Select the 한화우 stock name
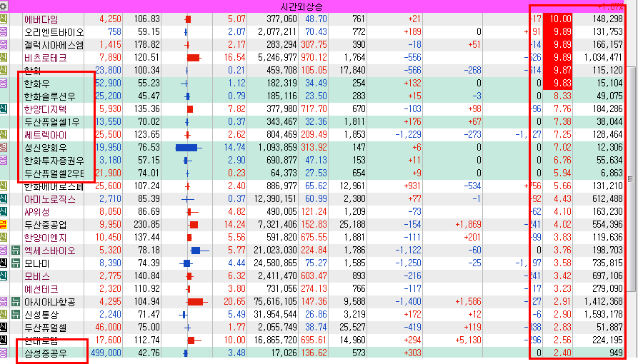Viewport: 638px width, 364px height. pos(36,84)
